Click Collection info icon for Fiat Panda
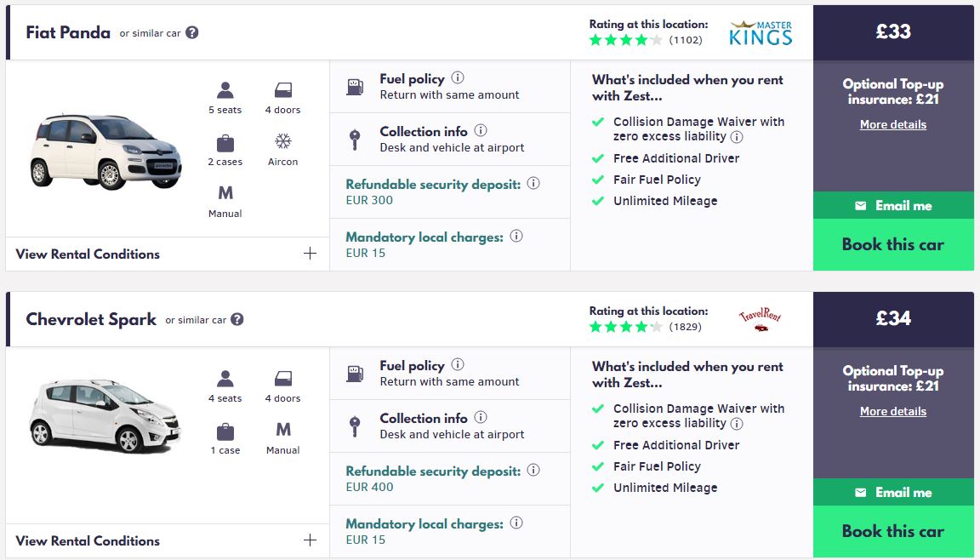 tap(481, 131)
